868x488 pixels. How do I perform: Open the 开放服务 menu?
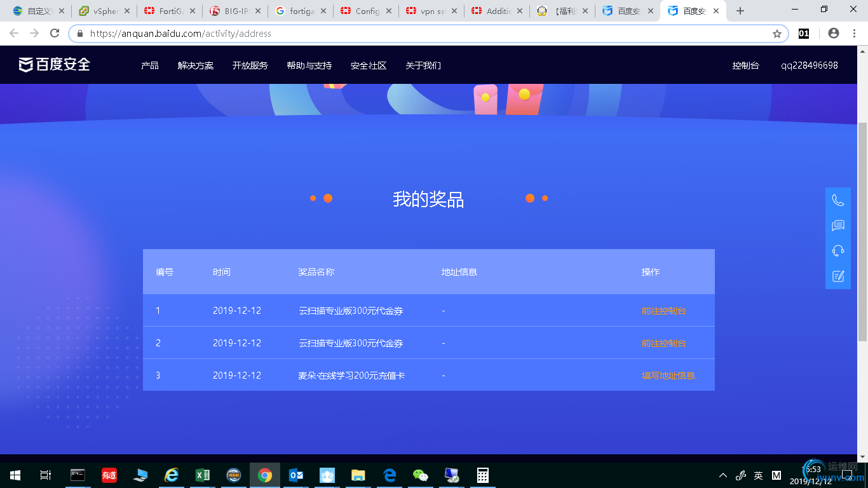tap(250, 65)
